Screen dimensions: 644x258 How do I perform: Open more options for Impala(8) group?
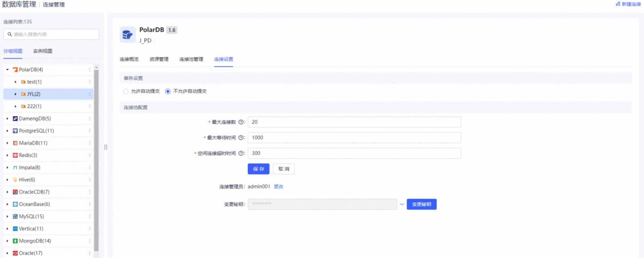90,168
